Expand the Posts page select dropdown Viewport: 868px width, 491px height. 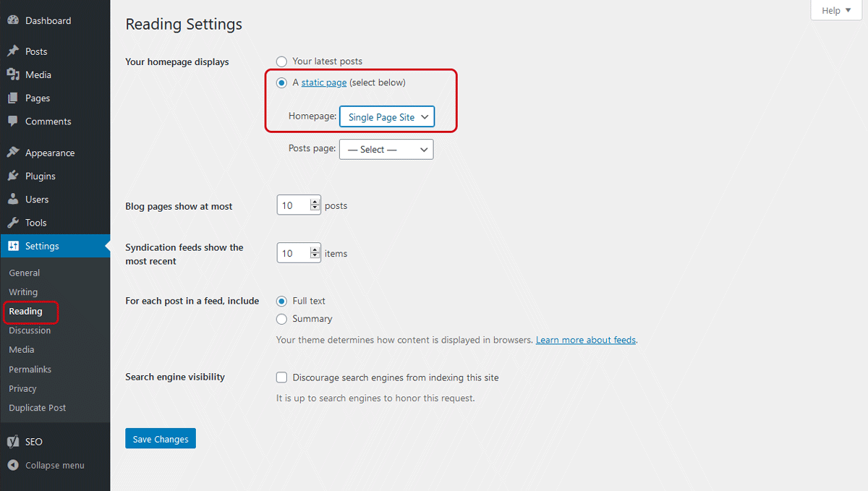click(x=386, y=150)
